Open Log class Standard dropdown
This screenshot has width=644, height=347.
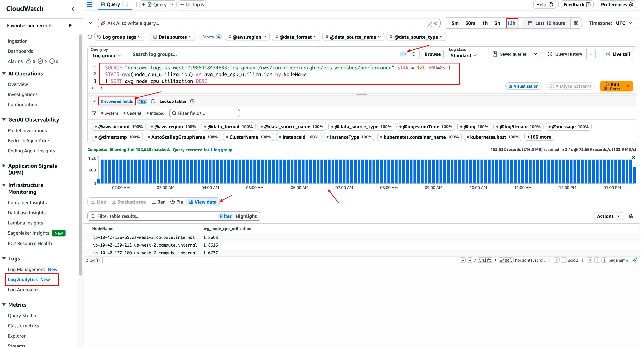tap(464, 56)
